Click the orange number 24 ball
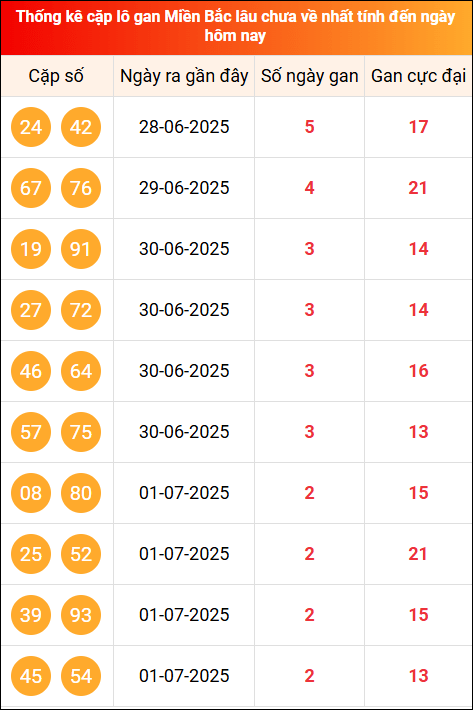This screenshot has width=473, height=710. click(x=31, y=127)
